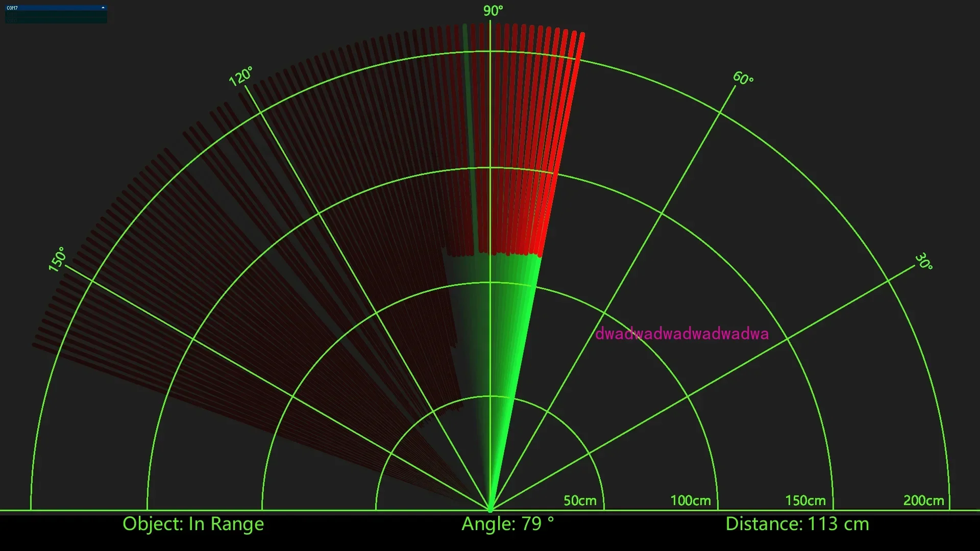Click the 90° angle label

(493, 11)
